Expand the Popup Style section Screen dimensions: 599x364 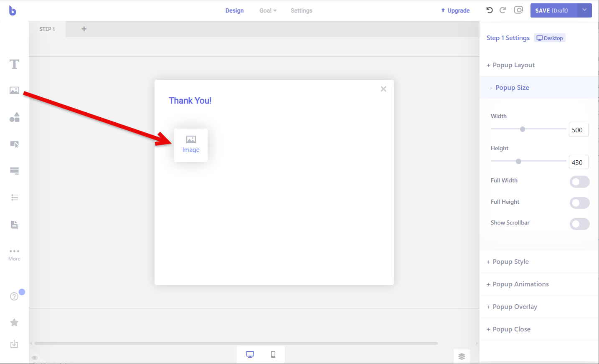point(539,262)
